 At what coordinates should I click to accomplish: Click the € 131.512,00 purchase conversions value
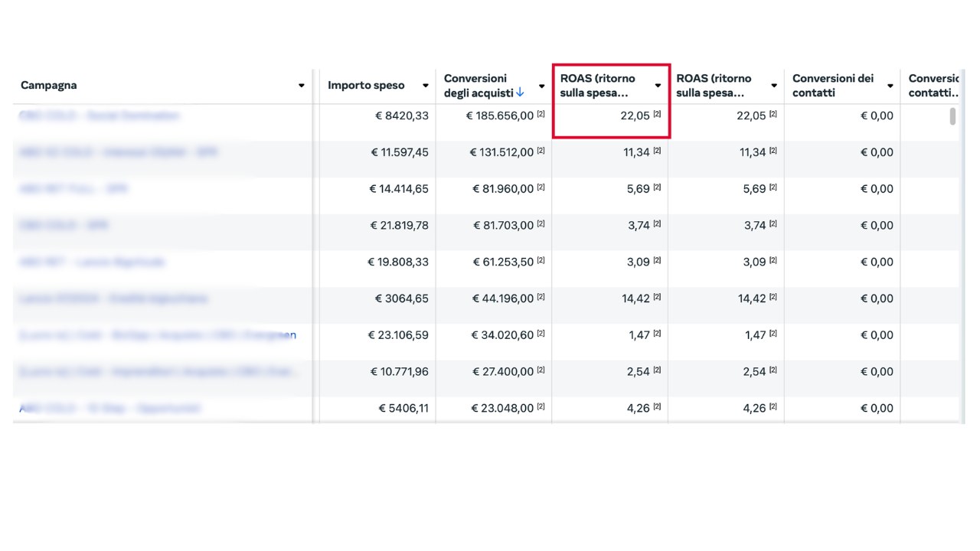click(501, 152)
